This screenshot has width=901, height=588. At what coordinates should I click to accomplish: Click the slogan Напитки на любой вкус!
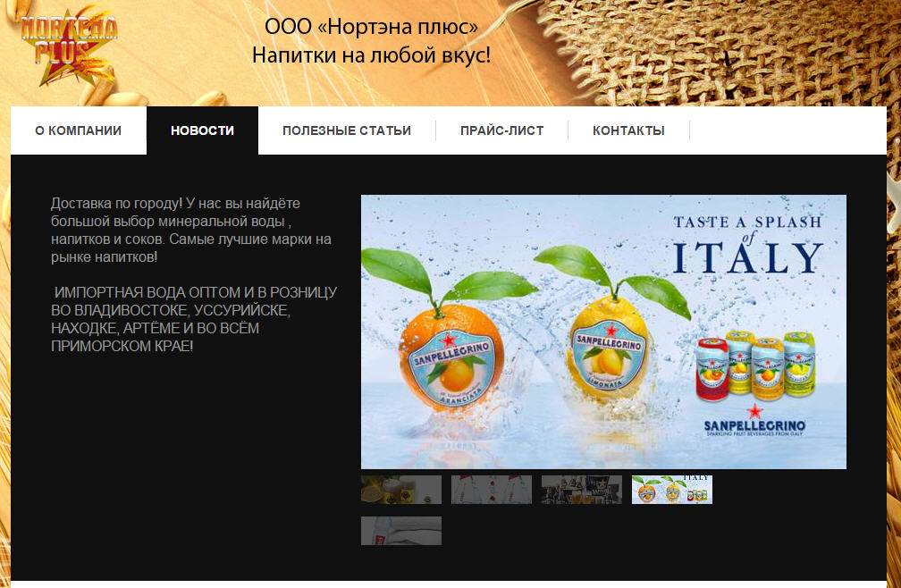pyautogui.click(x=371, y=55)
